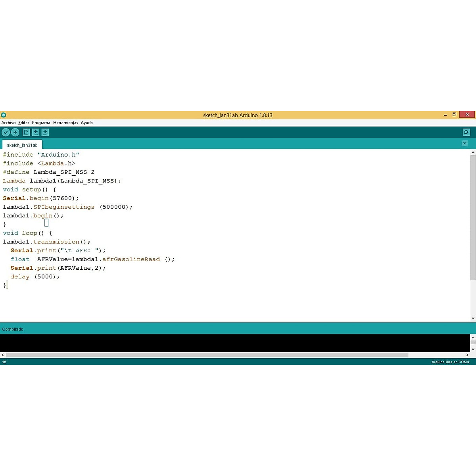Click the Verify sketch checkmark icon
This screenshot has width=476, height=476.
pyautogui.click(x=6, y=132)
